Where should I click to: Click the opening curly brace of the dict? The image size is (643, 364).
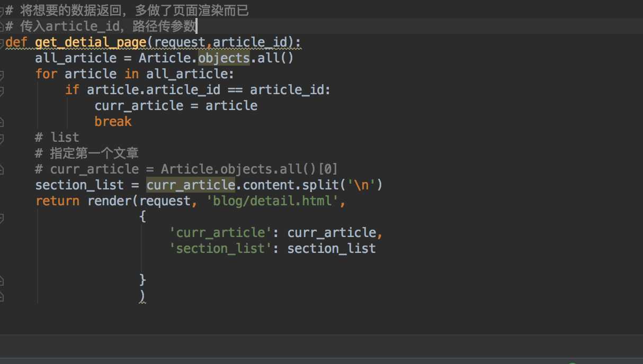pos(142,217)
